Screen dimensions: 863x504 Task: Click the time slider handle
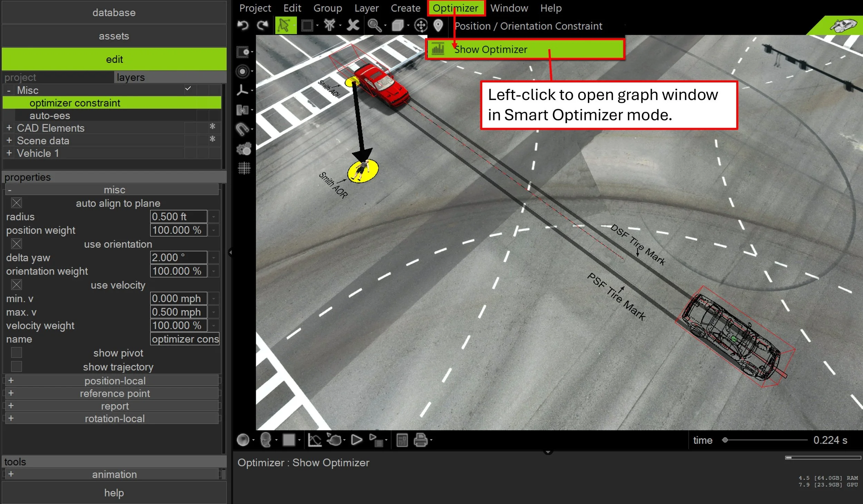tap(725, 440)
